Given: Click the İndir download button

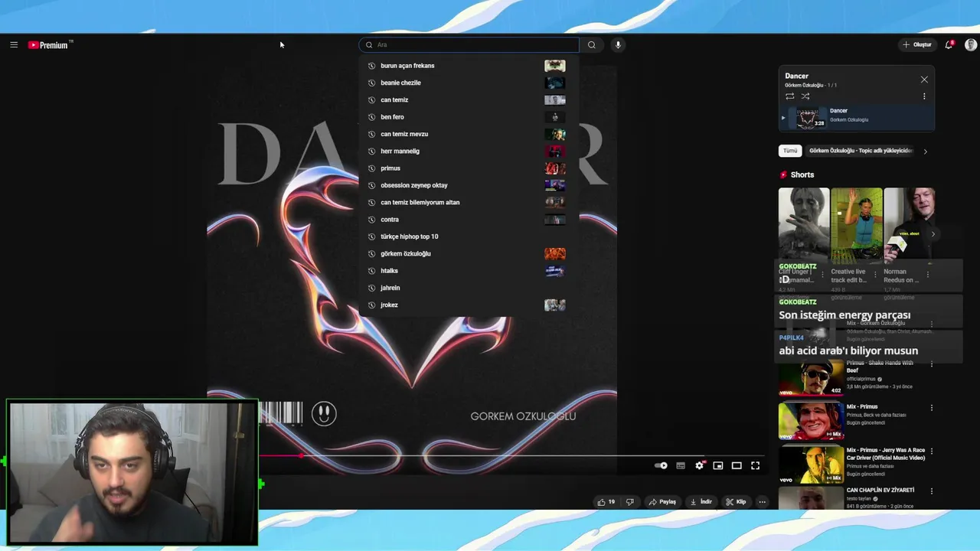Looking at the screenshot, I should 701,502.
